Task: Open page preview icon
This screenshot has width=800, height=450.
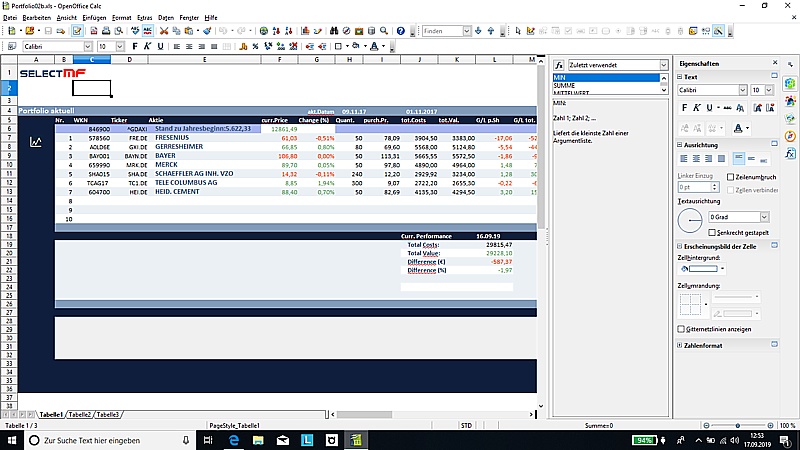Action: (118, 31)
